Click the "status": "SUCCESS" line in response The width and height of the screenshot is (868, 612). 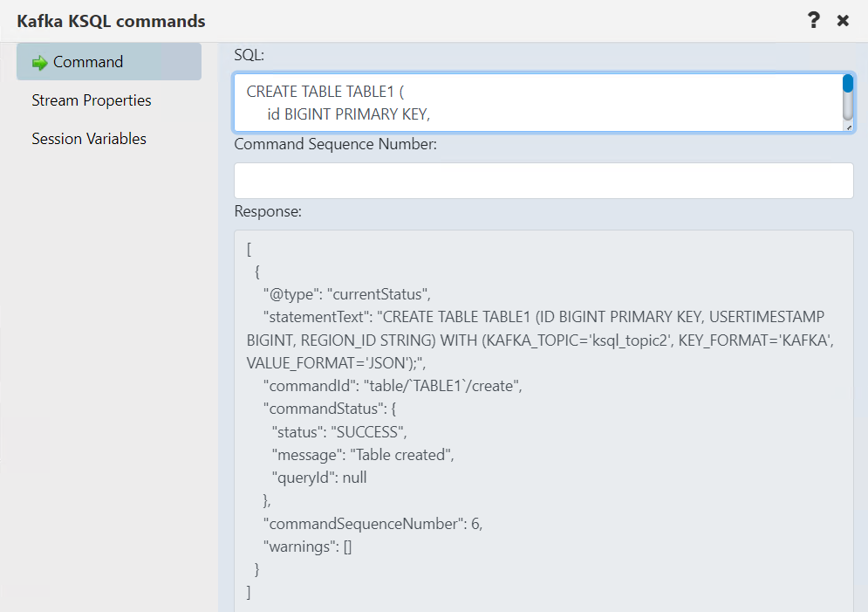pyautogui.click(x=339, y=432)
